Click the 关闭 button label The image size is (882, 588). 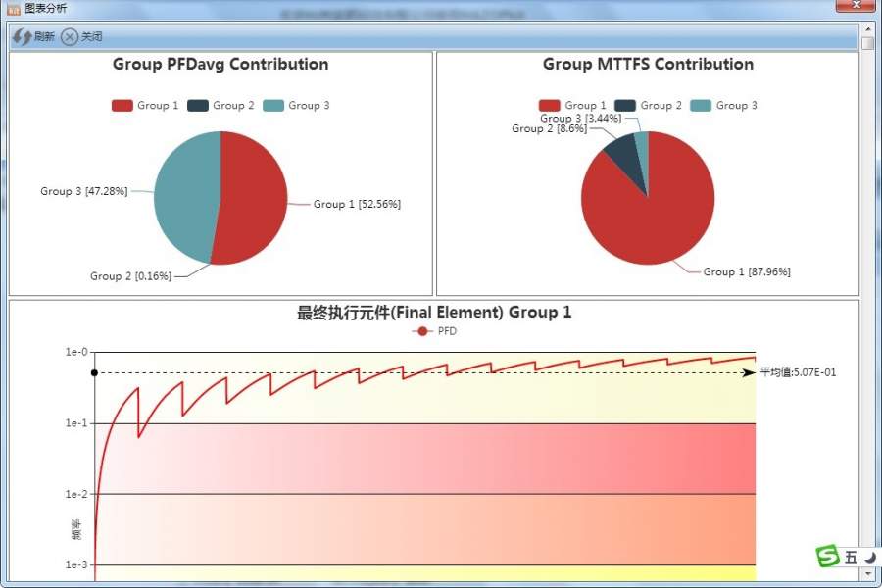92,37
